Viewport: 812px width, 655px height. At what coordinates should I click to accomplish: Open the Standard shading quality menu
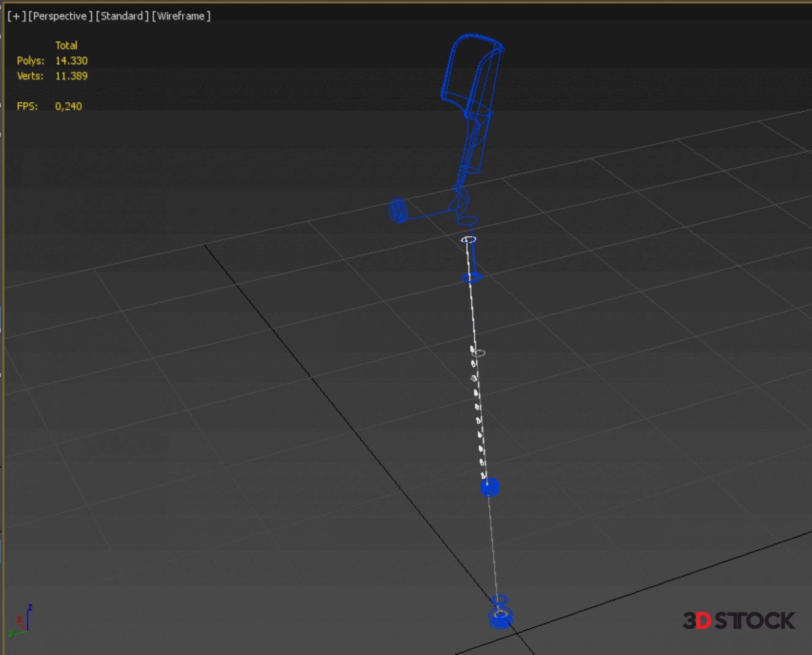(122, 16)
